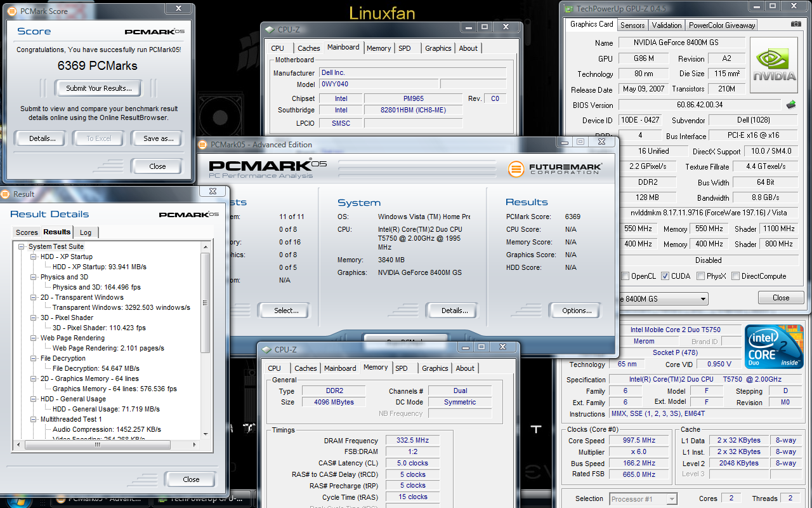This screenshot has height=508, width=812.
Task: Click Close button in the Result window
Action: tap(191, 479)
